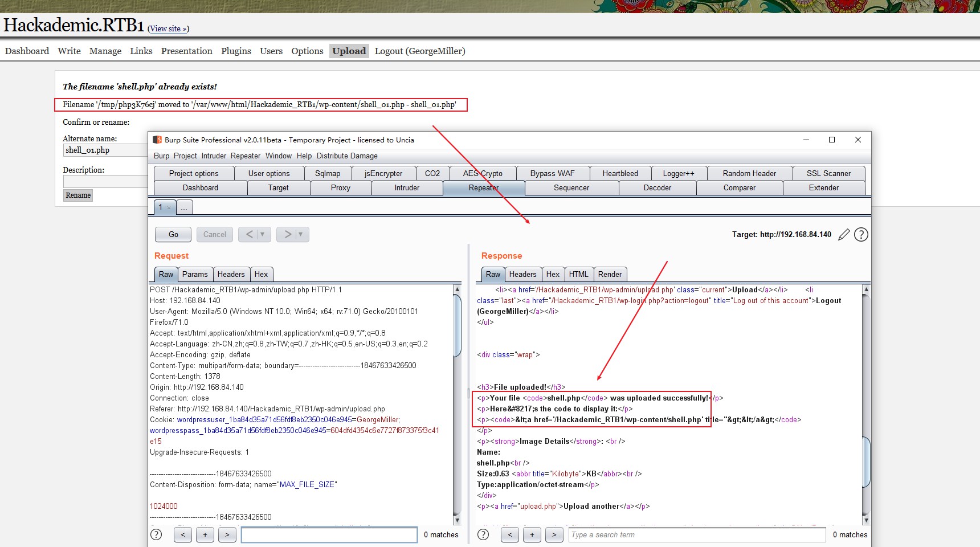
Task: Click the response 'Type a search term' field
Action: (697, 534)
